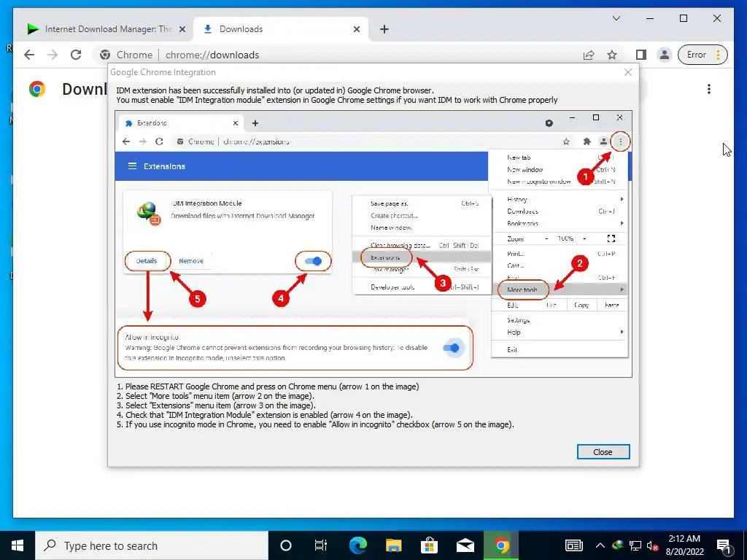Click the Error update button in toolbar
The image size is (747, 560).
[x=703, y=55]
